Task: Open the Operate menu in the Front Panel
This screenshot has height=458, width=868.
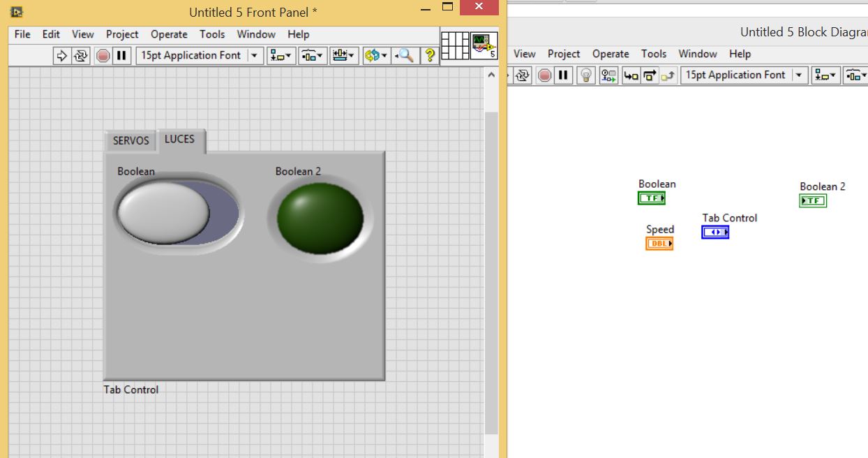Action: click(x=169, y=34)
